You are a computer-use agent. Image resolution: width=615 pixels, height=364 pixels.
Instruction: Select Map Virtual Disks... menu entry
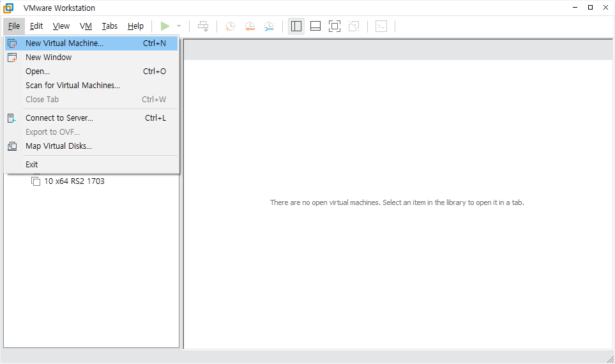[91, 146]
